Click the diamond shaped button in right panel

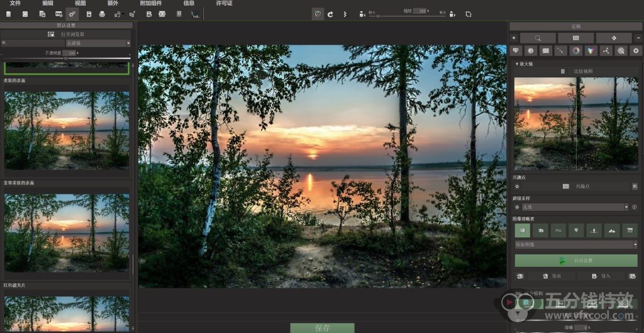(614, 38)
